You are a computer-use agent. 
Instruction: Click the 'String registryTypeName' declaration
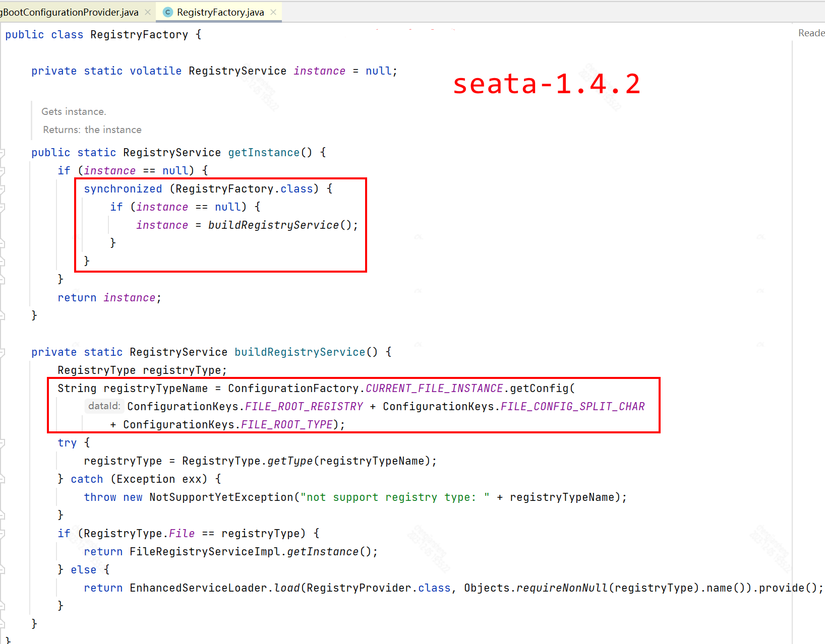[133, 389]
